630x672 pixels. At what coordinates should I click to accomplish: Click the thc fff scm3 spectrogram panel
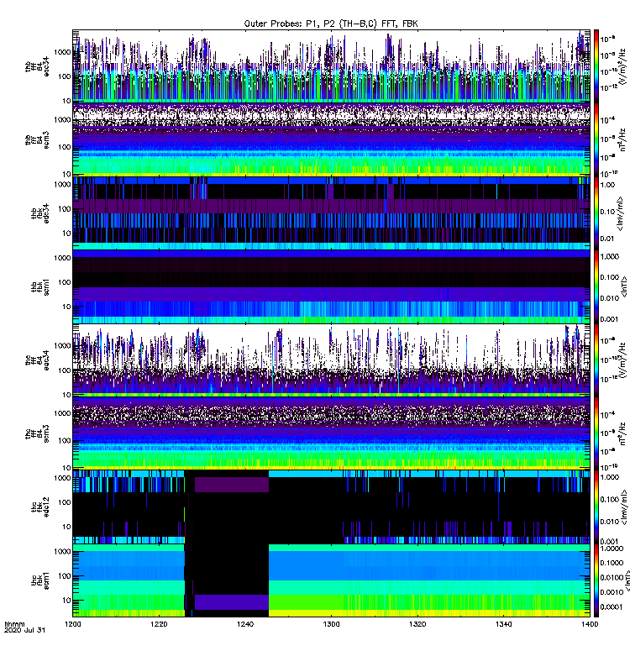pos(331,433)
